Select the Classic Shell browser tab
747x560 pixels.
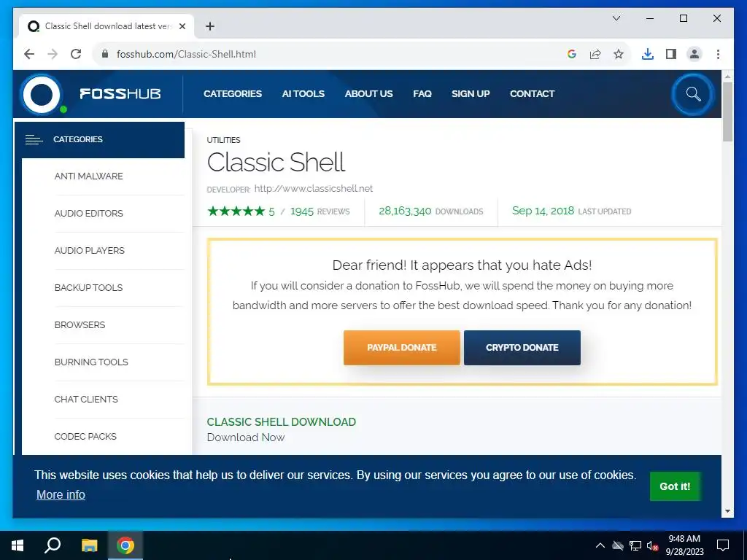click(107, 26)
